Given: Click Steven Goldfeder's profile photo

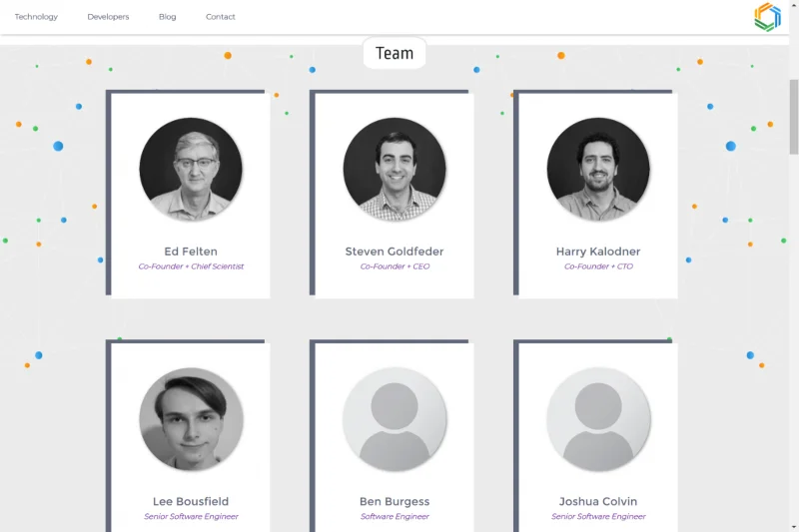Looking at the screenshot, I should [x=395, y=169].
